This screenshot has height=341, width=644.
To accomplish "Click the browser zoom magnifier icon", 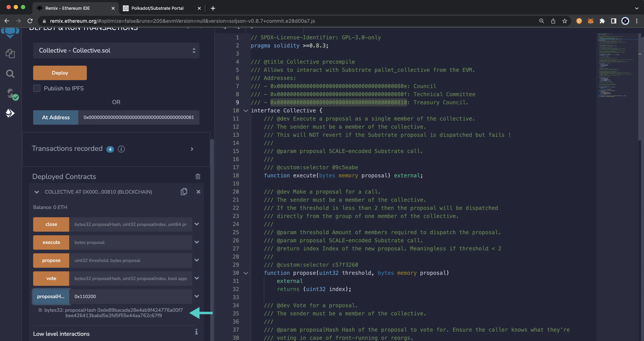I will point(542,21).
